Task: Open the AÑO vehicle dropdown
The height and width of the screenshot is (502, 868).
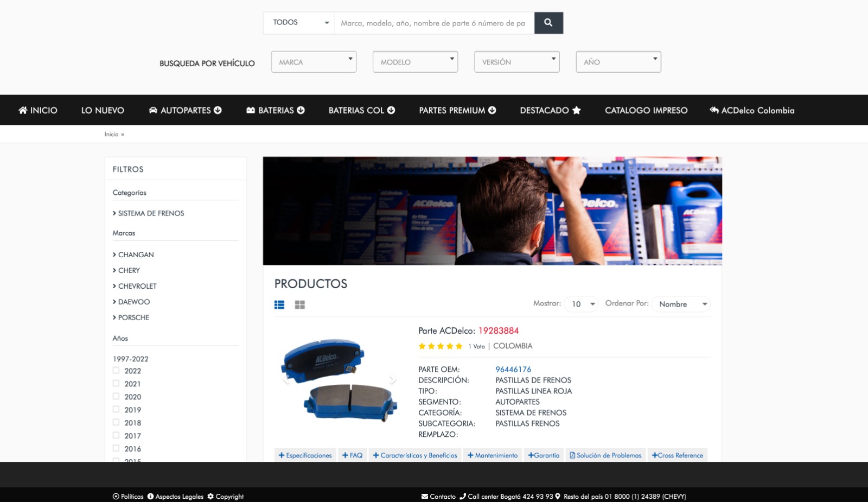Action: (x=618, y=62)
